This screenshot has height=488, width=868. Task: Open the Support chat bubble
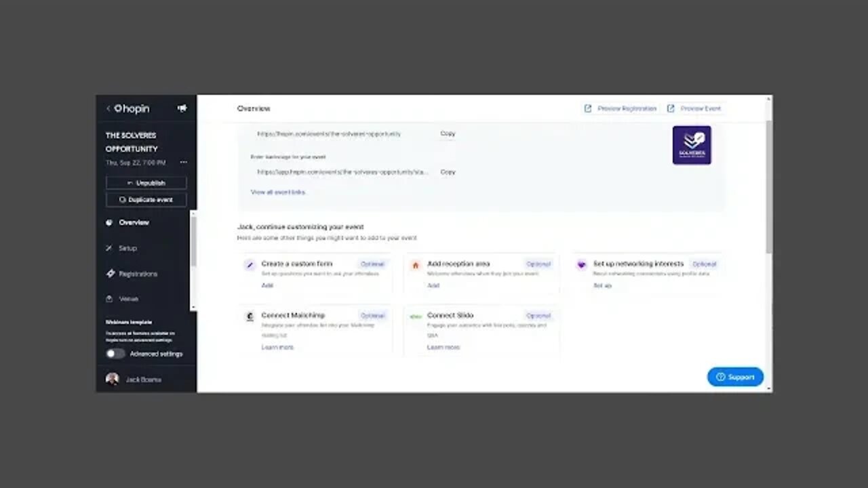[x=735, y=377]
